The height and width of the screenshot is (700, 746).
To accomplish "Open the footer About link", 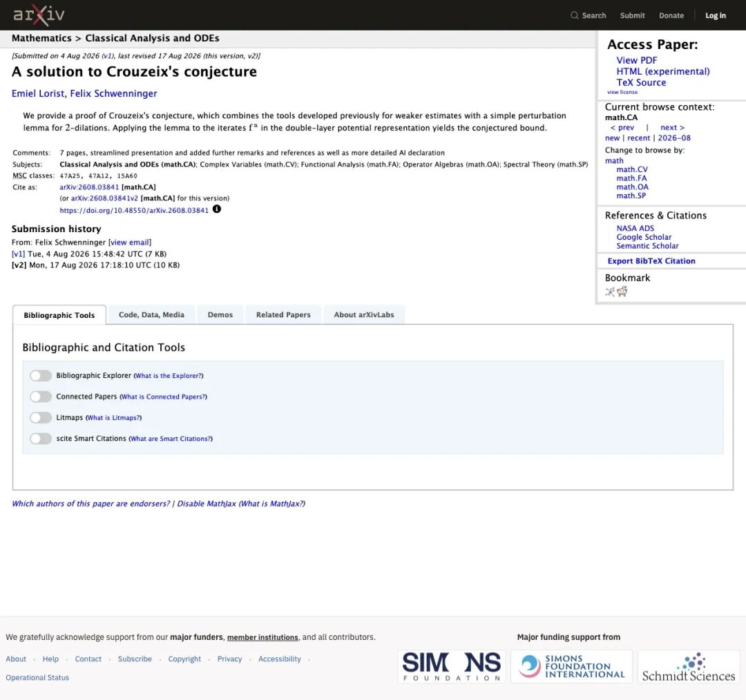I will pos(16,659).
